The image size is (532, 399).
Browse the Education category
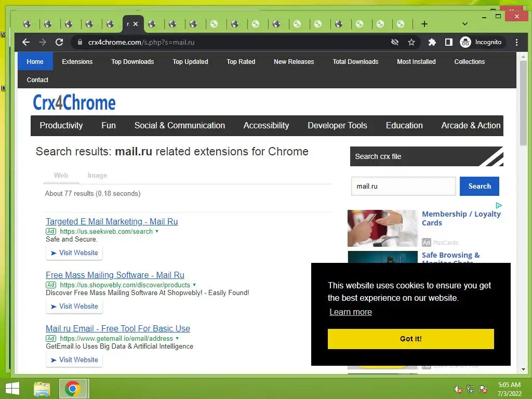(404, 125)
